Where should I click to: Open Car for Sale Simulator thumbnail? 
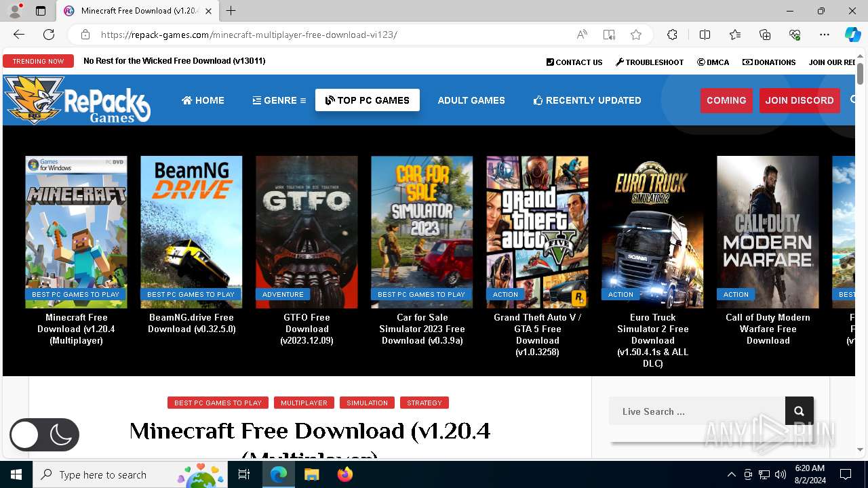pyautogui.click(x=422, y=232)
